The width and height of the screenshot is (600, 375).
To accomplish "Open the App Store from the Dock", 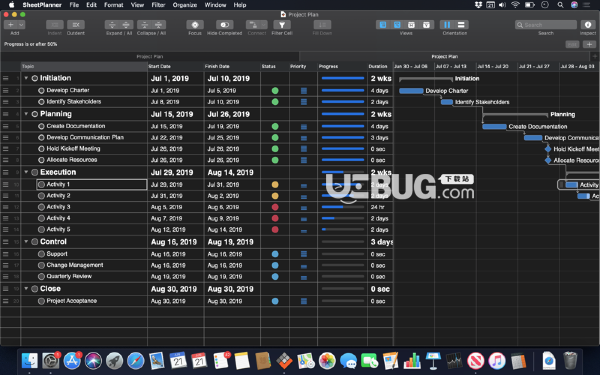I will point(72,361).
